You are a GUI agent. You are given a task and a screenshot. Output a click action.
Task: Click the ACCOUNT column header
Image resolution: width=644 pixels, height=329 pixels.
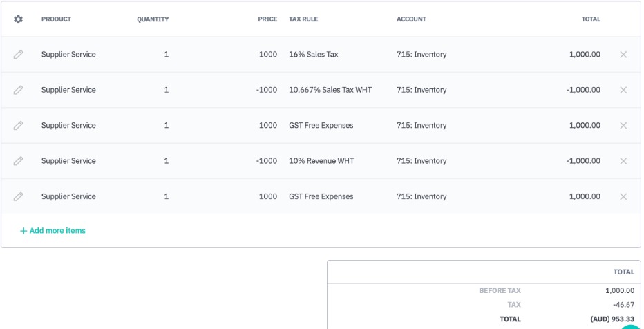[411, 19]
